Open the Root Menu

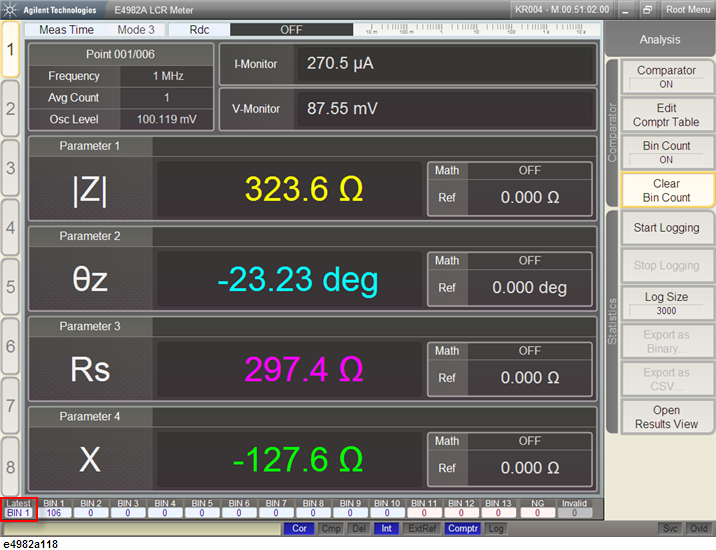[688, 9]
